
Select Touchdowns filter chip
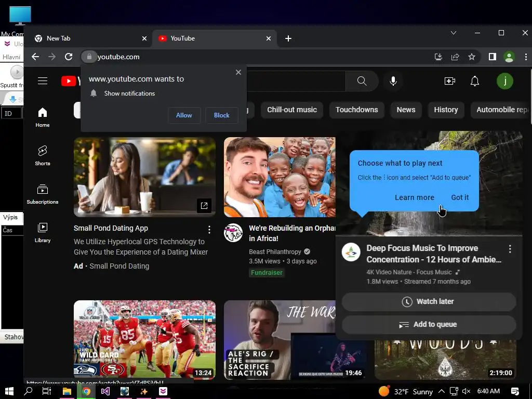click(x=356, y=110)
